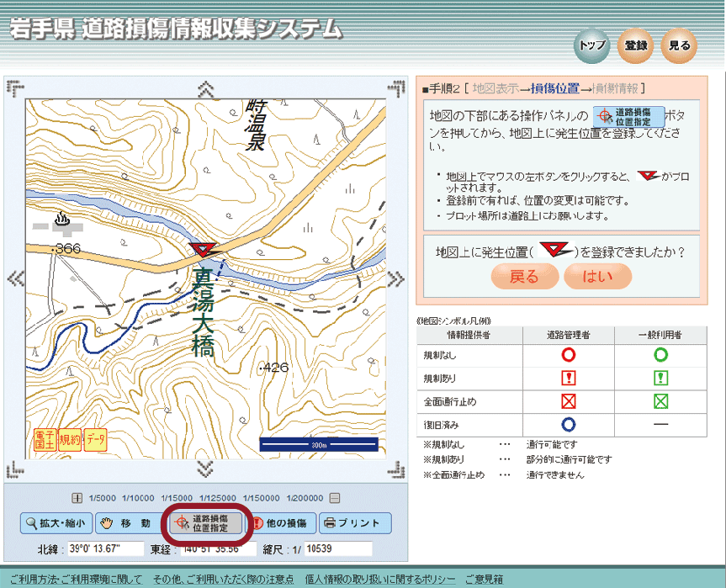Click the 東経 longitude field
This screenshot has height=588, width=726.
[x=218, y=549]
